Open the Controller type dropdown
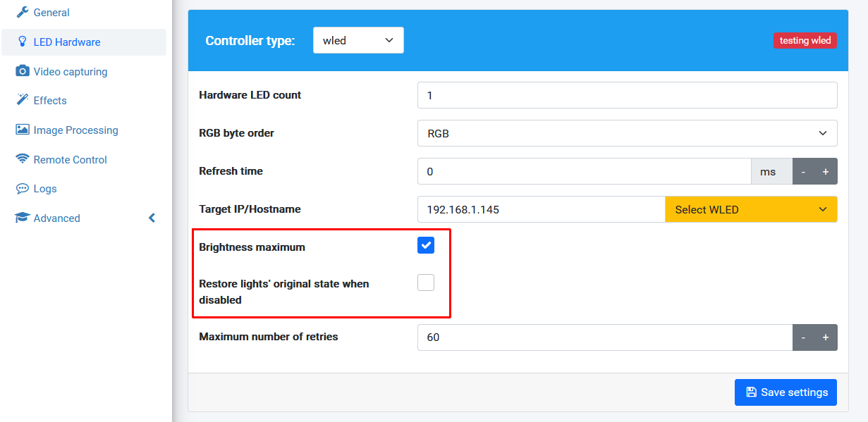Viewport: 868px width, 422px height. click(358, 40)
